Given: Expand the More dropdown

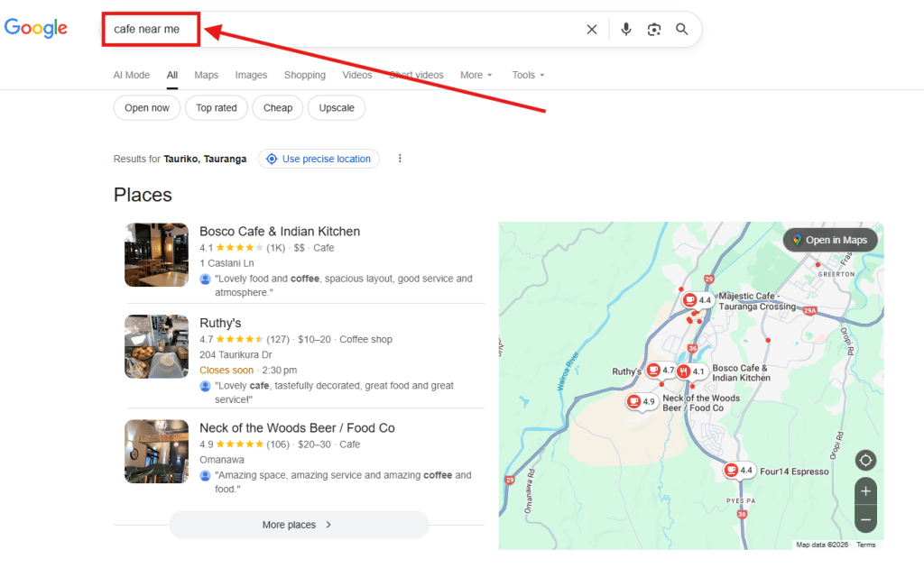Looking at the screenshot, I should click(x=476, y=75).
